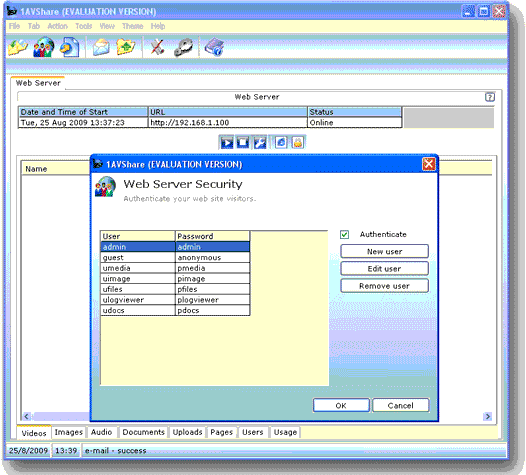Click the document with key toolbar icon

point(70,47)
